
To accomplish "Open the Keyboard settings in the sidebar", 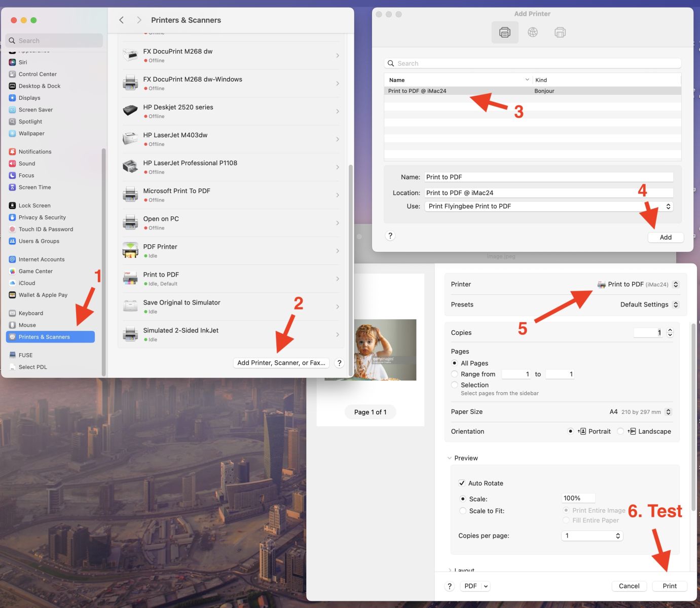I will [31, 313].
